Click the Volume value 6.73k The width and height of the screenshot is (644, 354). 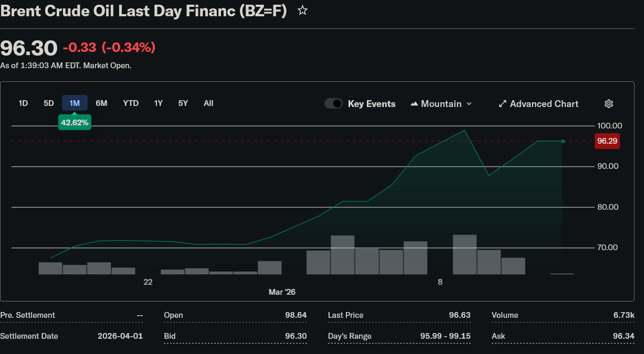coord(624,315)
